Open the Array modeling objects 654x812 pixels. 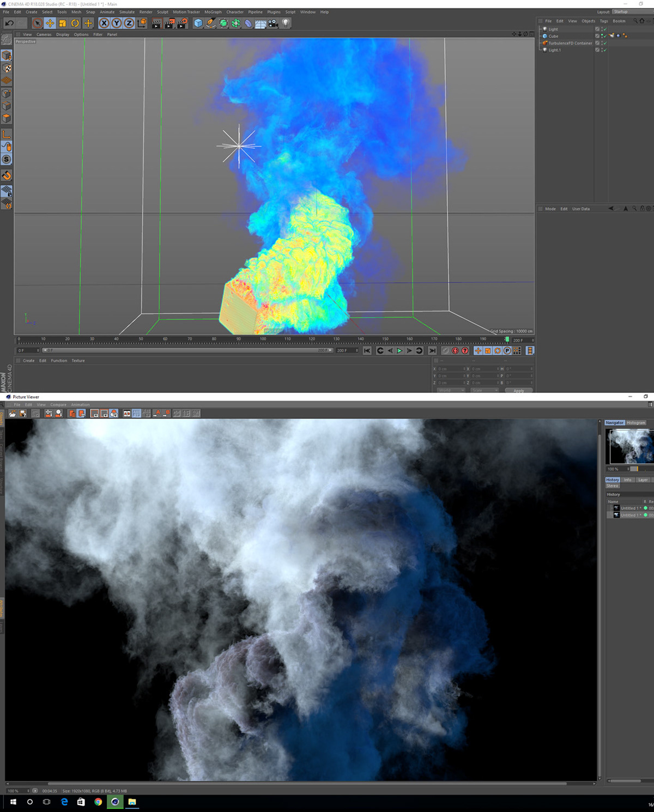tap(236, 23)
